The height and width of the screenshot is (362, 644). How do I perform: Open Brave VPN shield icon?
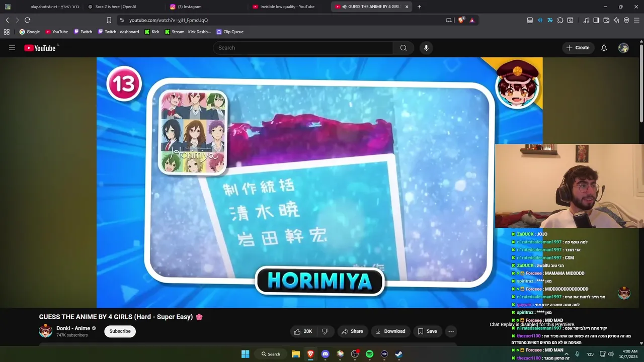626,20
